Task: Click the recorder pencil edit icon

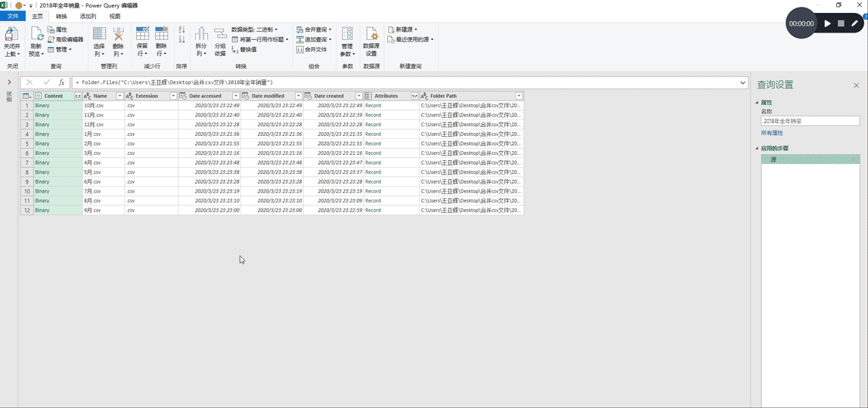Action: tap(854, 23)
